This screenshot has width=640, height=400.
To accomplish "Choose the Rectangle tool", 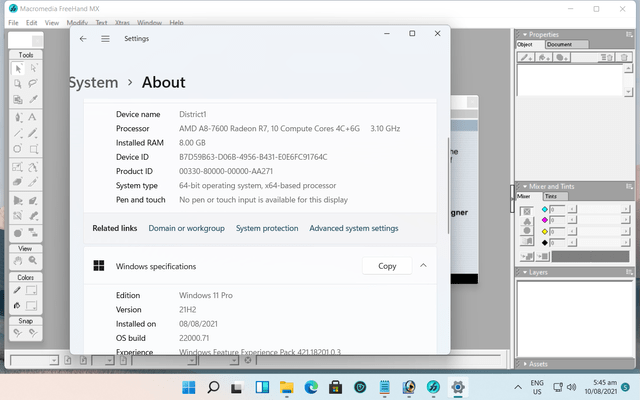I will point(33,149).
